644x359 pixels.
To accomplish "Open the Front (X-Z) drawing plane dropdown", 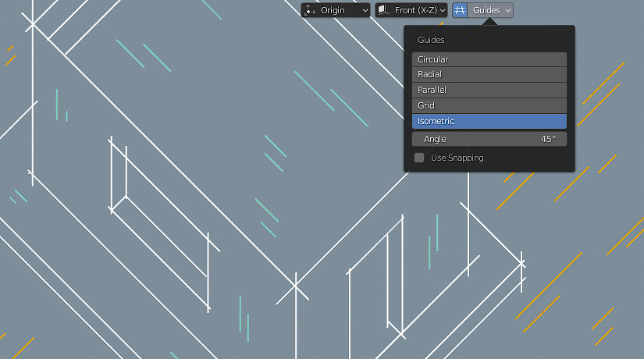I will click(x=411, y=10).
